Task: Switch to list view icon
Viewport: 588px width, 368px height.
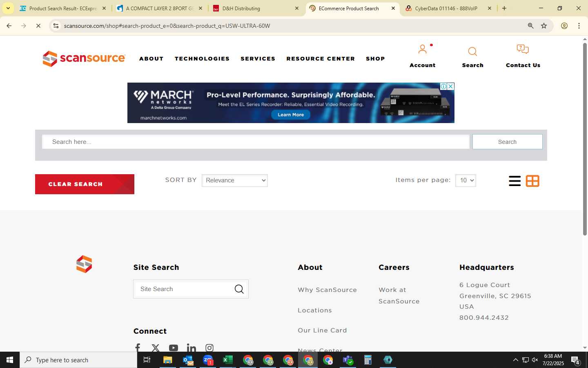Action: point(514,181)
